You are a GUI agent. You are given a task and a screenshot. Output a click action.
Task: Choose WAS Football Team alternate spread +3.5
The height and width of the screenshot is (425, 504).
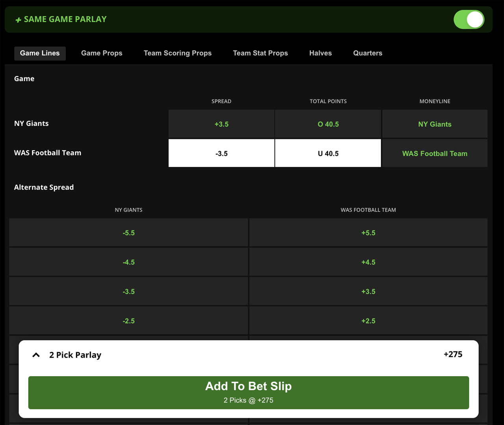coord(368,291)
